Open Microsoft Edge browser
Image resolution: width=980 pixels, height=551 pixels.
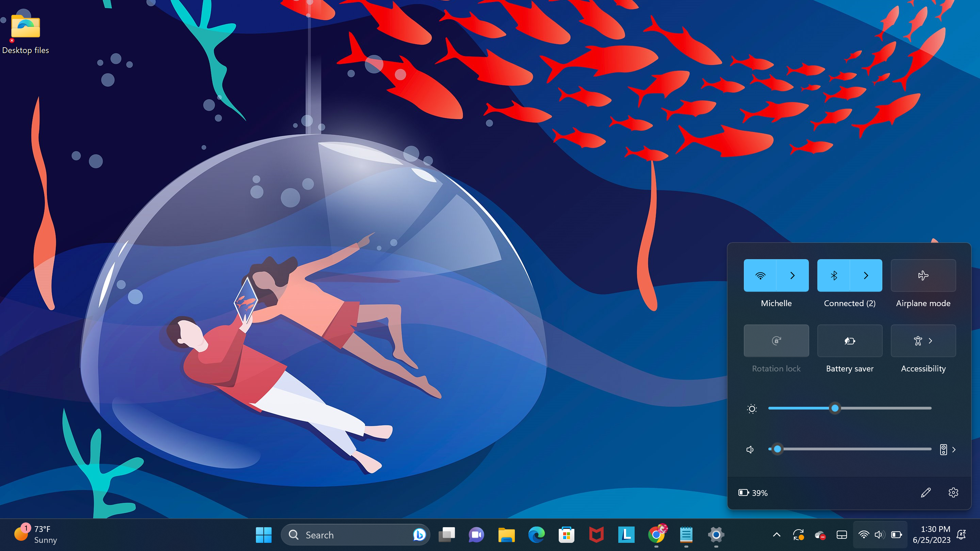pos(536,535)
